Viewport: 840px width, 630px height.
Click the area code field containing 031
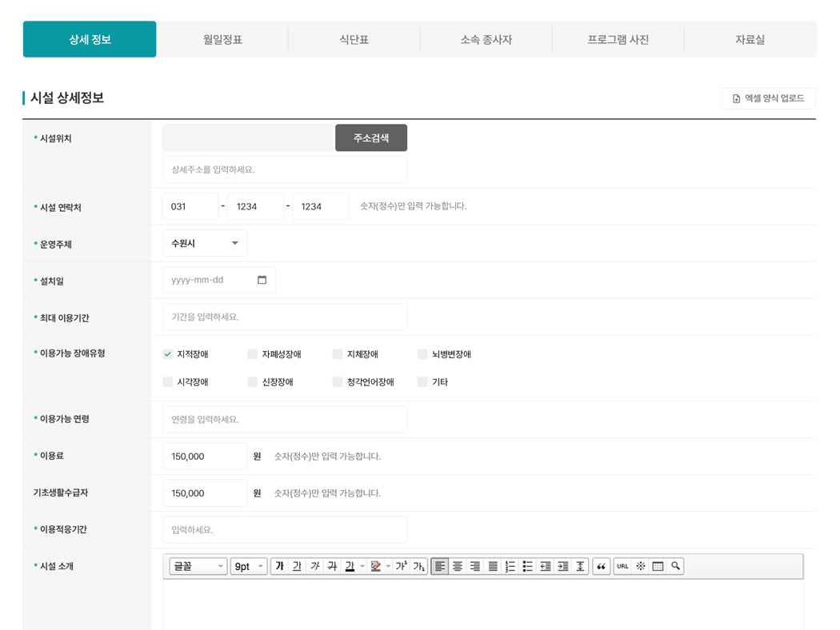click(x=190, y=206)
